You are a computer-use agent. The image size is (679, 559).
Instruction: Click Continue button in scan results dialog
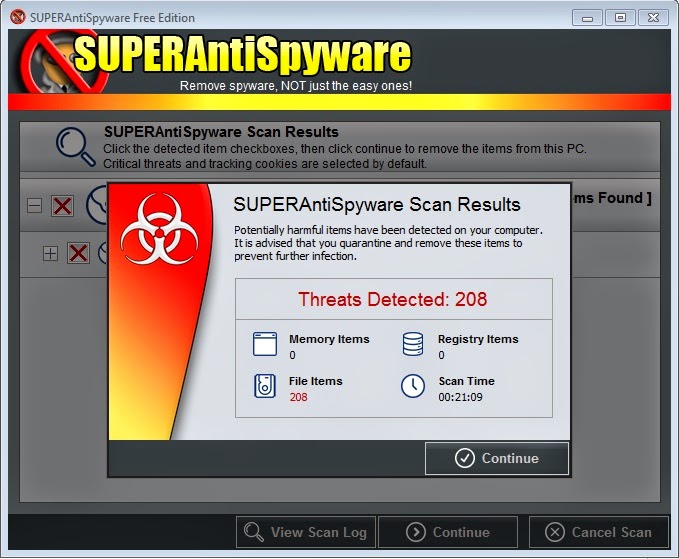click(x=497, y=458)
